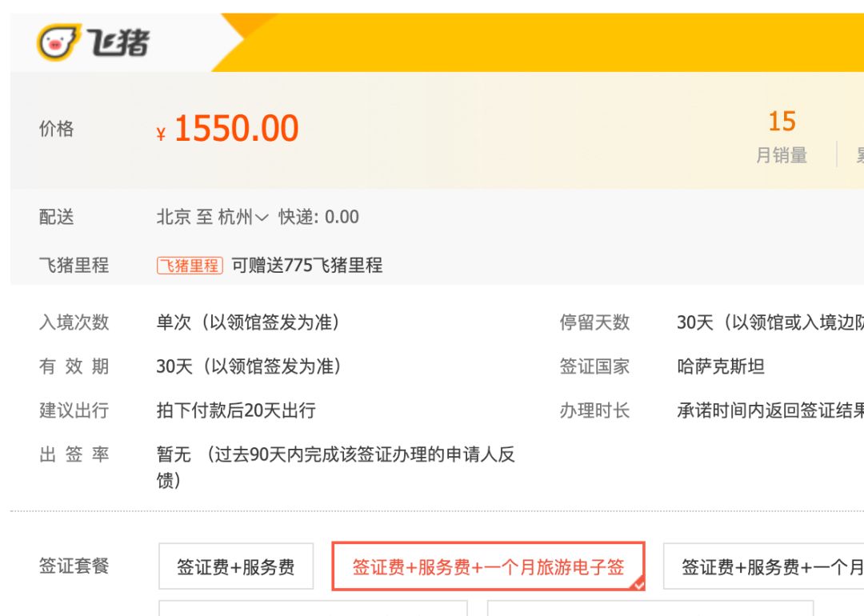This screenshot has width=864, height=616.
Task: Click the checkmark corner on selected package
Action: (638, 583)
